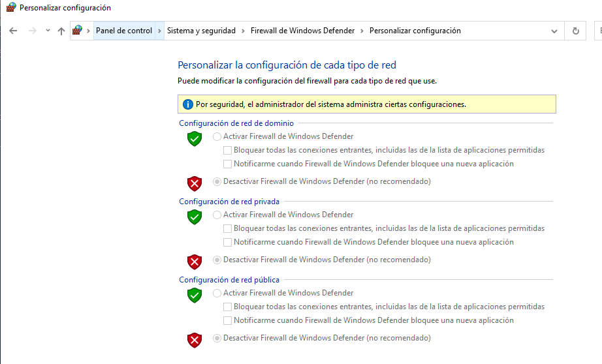The width and height of the screenshot is (602, 364).
Task: Expand chevron after Panel de control
Action: click(x=159, y=31)
